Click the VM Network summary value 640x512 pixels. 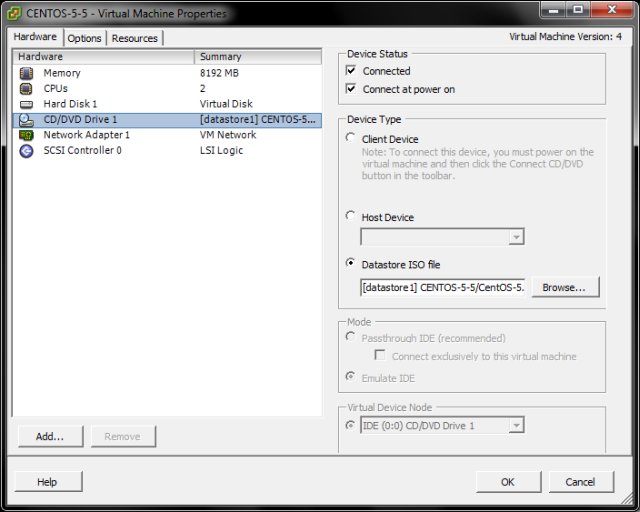coord(228,135)
